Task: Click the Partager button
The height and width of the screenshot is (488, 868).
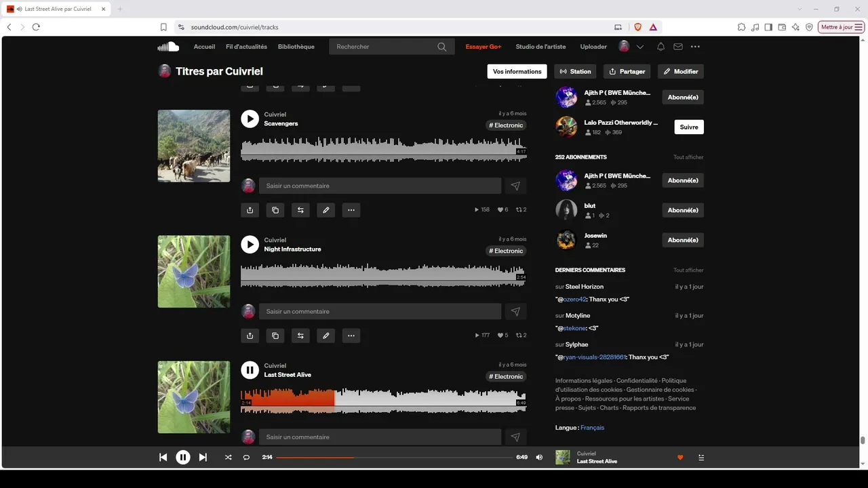Action: click(x=627, y=71)
